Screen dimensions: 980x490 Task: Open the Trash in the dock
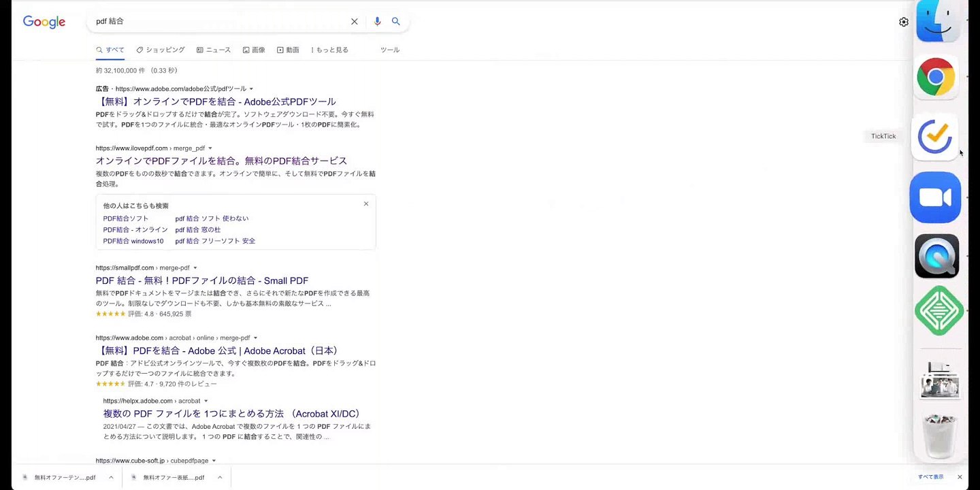coord(939,436)
